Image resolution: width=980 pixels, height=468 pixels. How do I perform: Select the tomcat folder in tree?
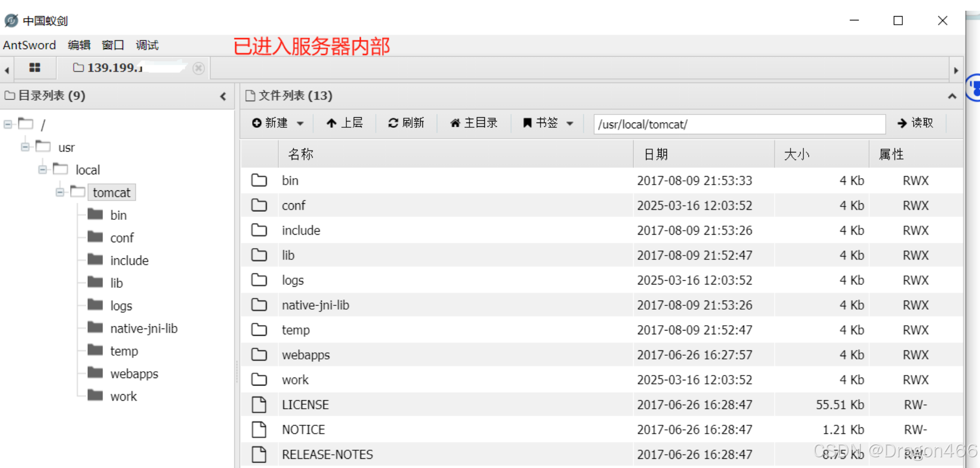pos(111,193)
